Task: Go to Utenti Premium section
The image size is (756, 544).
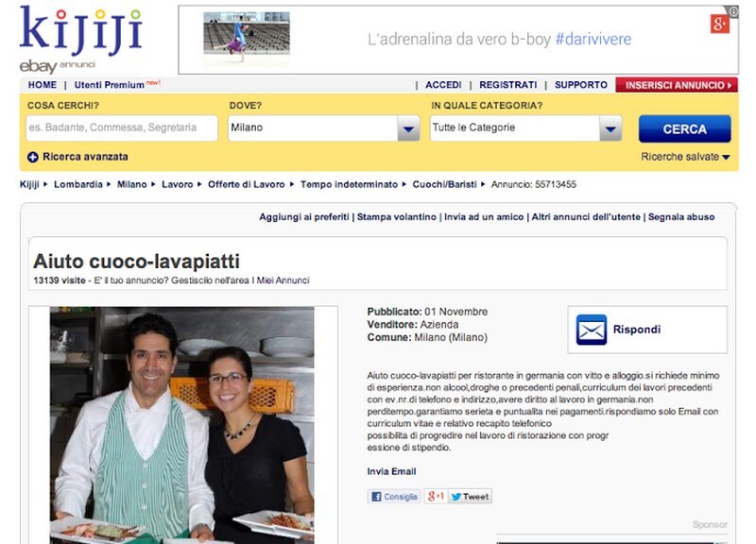Action: pos(111,85)
